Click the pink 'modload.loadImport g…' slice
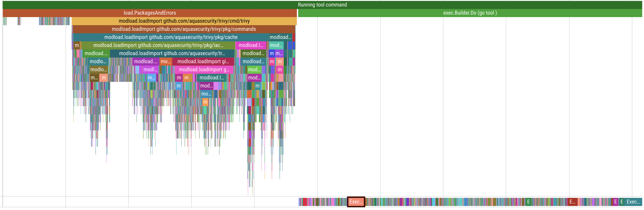 coord(204,69)
